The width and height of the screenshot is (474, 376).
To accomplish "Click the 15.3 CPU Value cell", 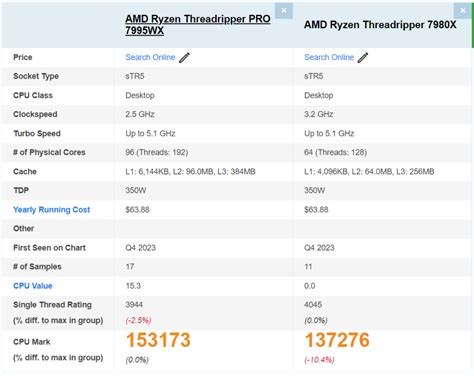I will (133, 286).
